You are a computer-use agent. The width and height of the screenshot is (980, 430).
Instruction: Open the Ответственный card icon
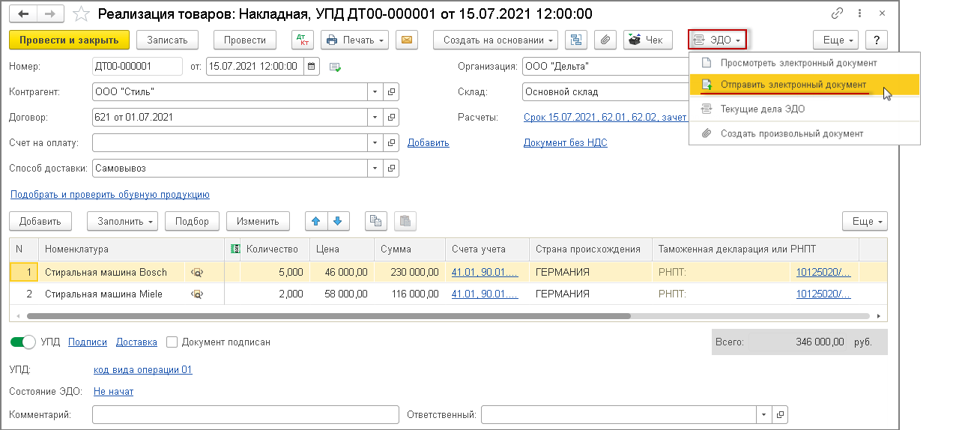780,414
